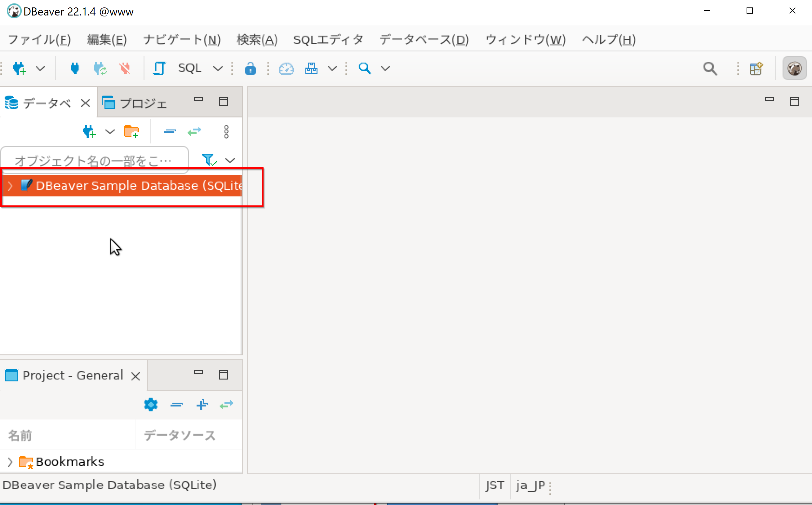Click the transaction lock icon
The height and width of the screenshot is (505, 812).
pyautogui.click(x=250, y=68)
